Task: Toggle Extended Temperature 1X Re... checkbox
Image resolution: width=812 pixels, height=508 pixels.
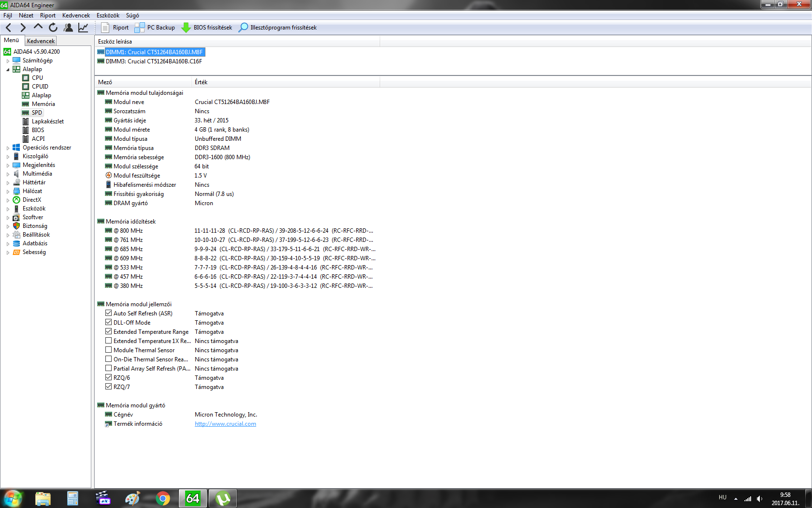Action: click(108, 341)
